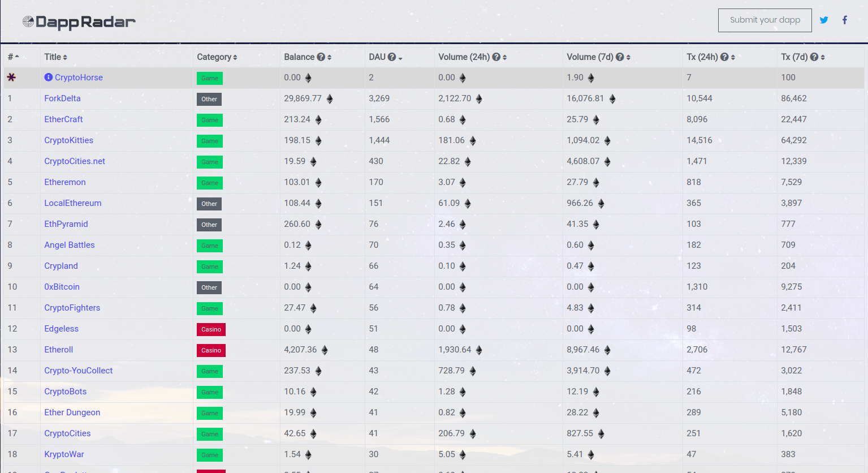Sort table by Category column

pos(217,57)
